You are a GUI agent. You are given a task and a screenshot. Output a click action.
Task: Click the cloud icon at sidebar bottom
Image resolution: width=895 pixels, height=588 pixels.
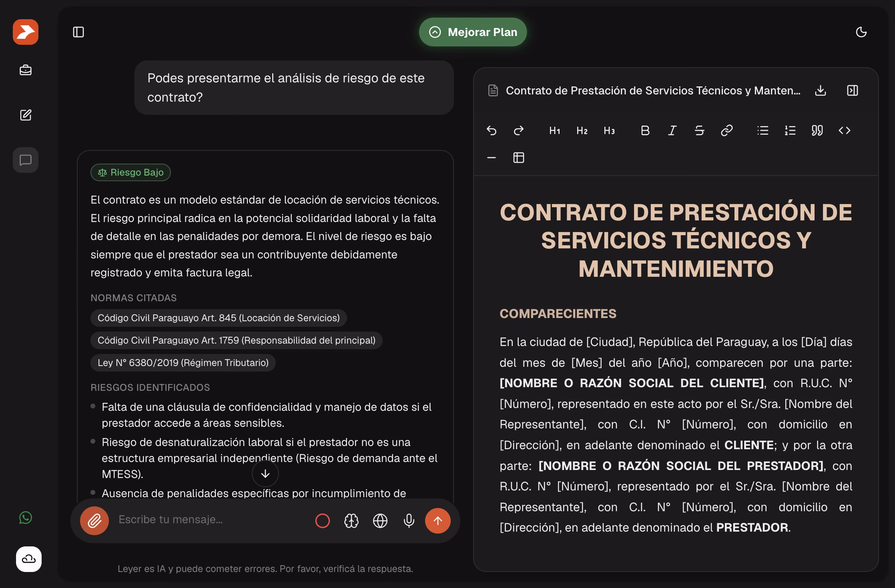point(29,559)
